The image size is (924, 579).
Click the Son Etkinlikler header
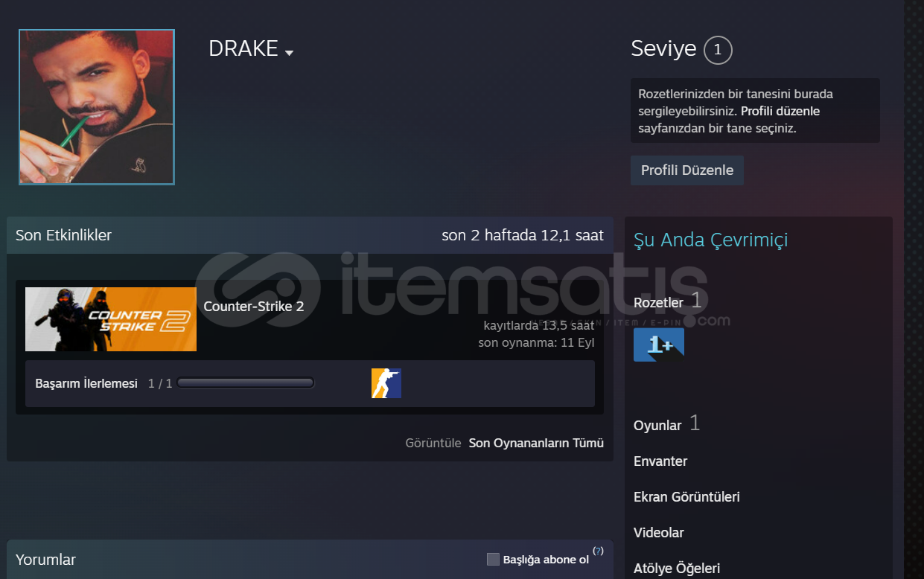[63, 235]
